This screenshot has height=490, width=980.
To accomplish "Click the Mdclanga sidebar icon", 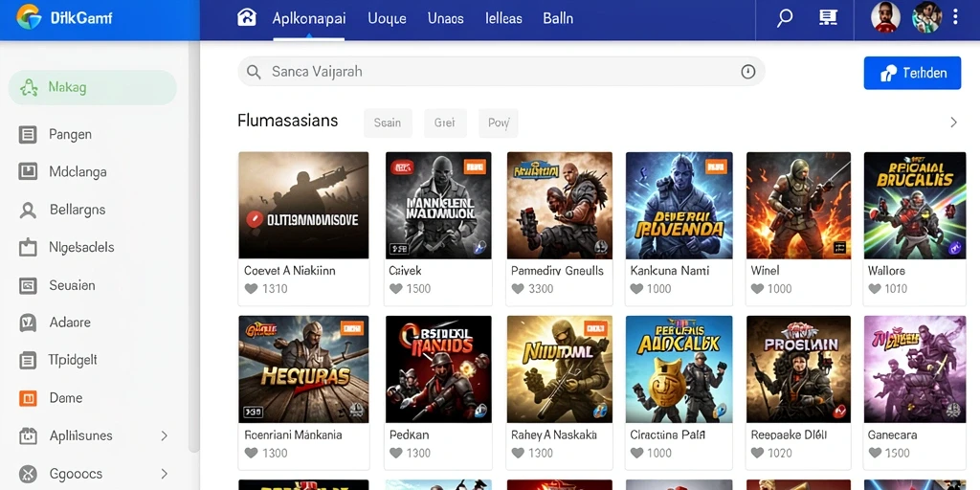I will pyautogui.click(x=28, y=171).
